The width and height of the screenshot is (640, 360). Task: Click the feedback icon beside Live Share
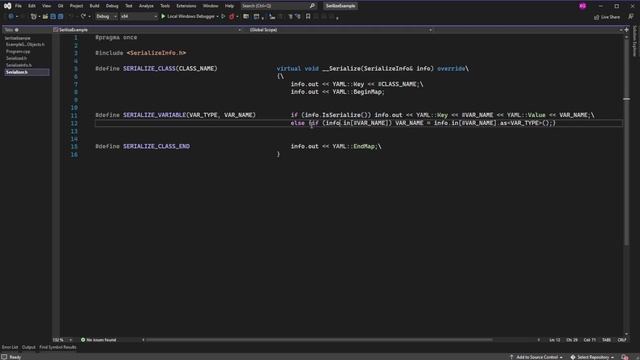coord(631,17)
